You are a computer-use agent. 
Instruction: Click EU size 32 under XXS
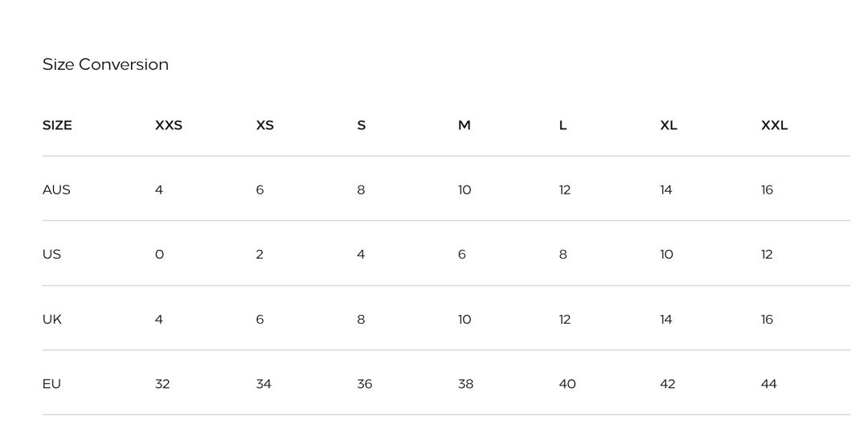[162, 384]
